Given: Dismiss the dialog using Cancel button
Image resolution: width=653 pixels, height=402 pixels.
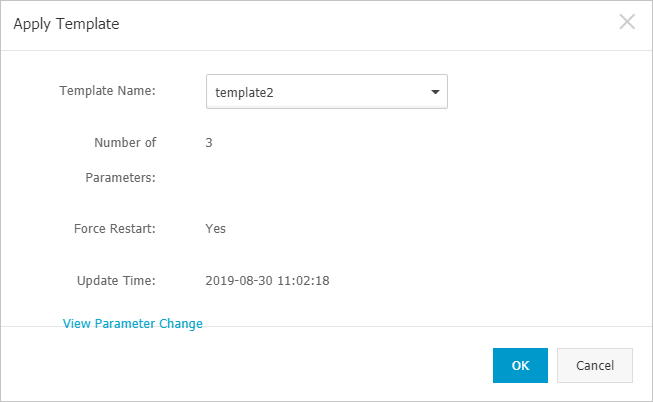Looking at the screenshot, I should [595, 365].
